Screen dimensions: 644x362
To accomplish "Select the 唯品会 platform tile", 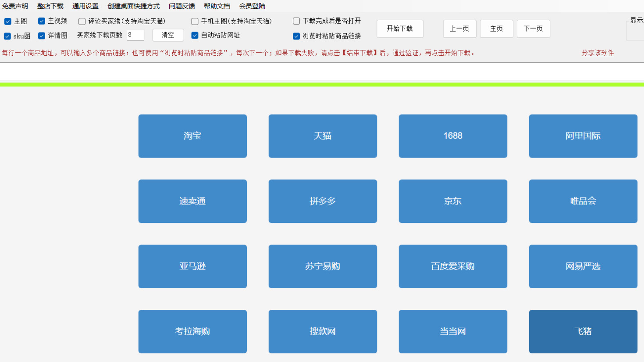I will coord(583,201).
